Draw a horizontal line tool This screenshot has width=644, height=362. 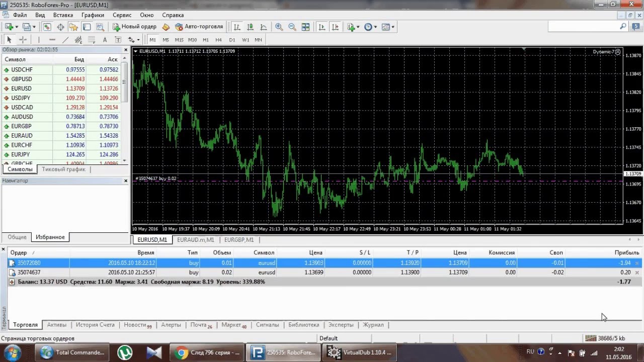pyautogui.click(x=52, y=40)
